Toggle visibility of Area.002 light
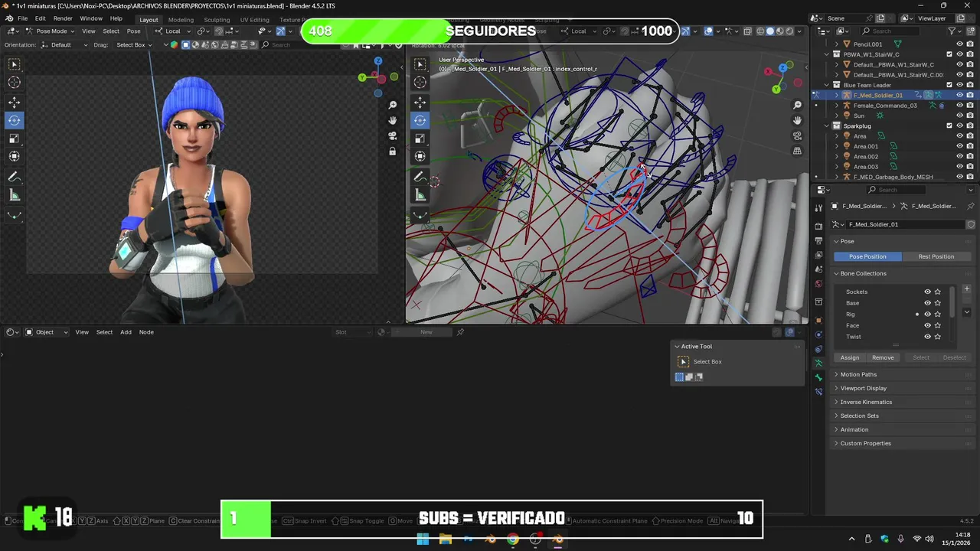The image size is (980, 551). [x=959, y=156]
